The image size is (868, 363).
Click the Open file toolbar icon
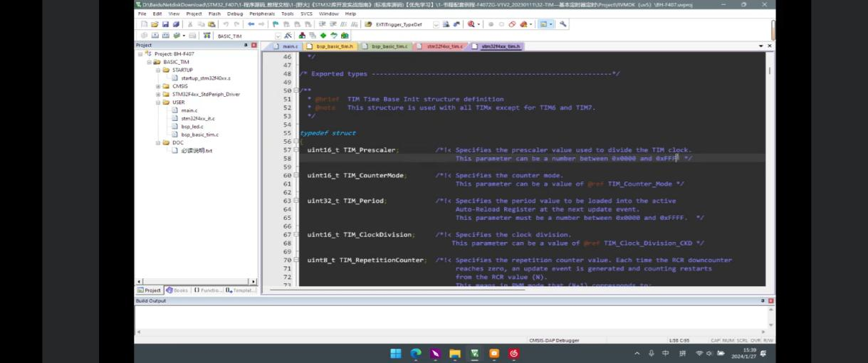pyautogui.click(x=154, y=24)
